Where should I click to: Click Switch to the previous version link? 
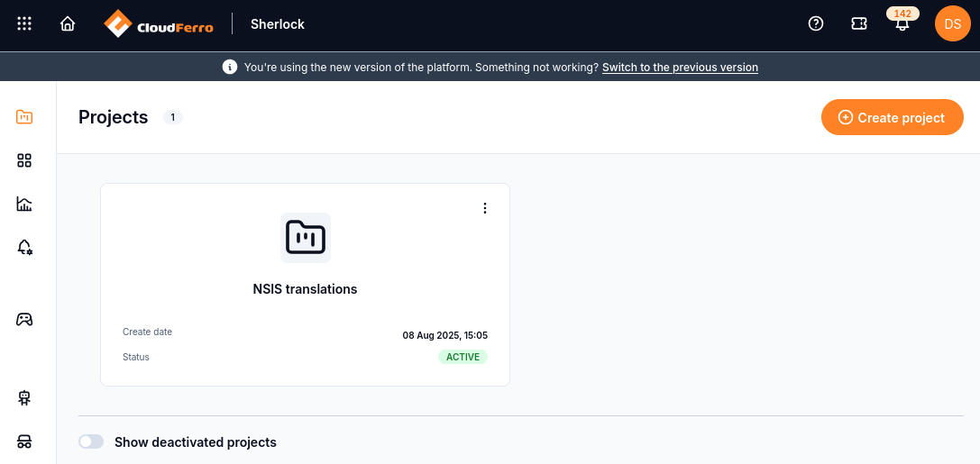tap(680, 67)
